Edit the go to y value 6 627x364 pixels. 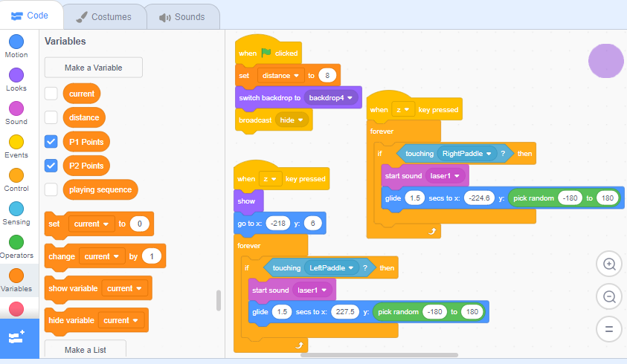312,224
